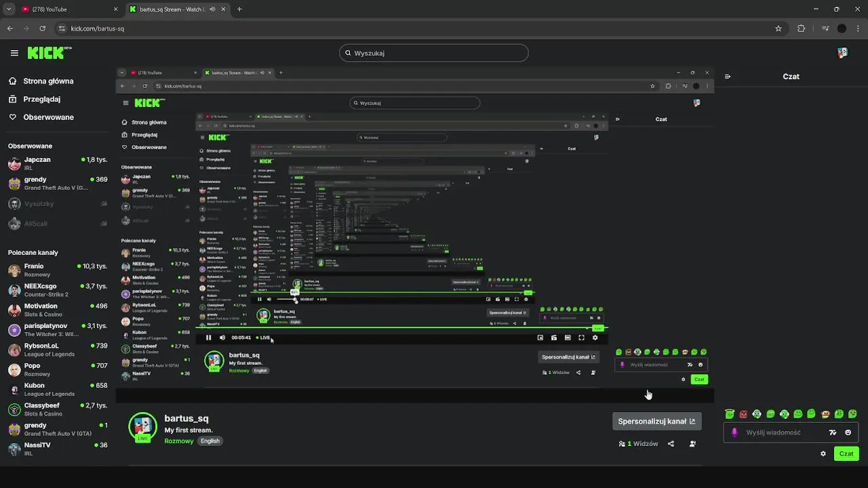Focus the Wyszukaj search field
Viewport: 868px width, 488px height.
click(x=434, y=53)
